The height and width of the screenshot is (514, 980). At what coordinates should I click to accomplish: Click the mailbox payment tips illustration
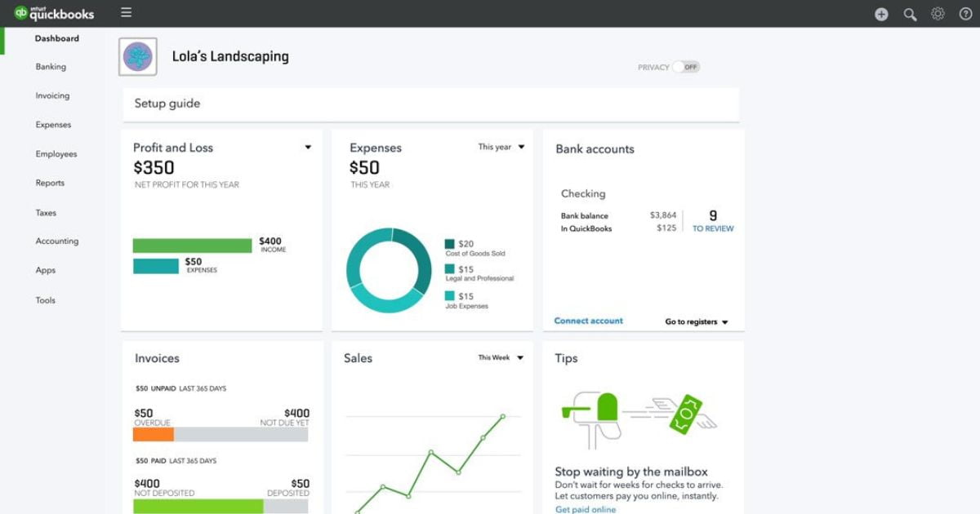click(x=639, y=419)
